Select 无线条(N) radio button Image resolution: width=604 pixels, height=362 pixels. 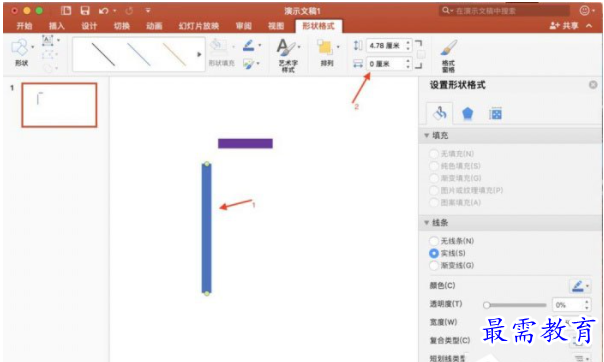click(434, 241)
